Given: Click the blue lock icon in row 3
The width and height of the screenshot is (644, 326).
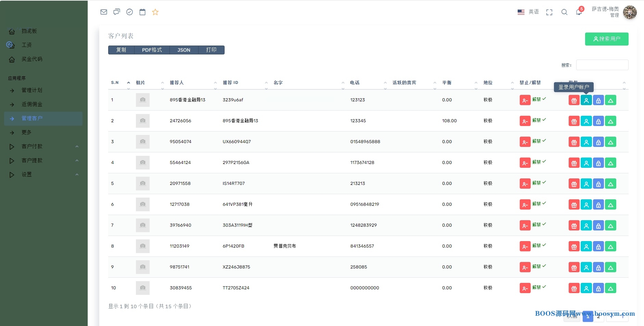Looking at the screenshot, I should point(598,142).
